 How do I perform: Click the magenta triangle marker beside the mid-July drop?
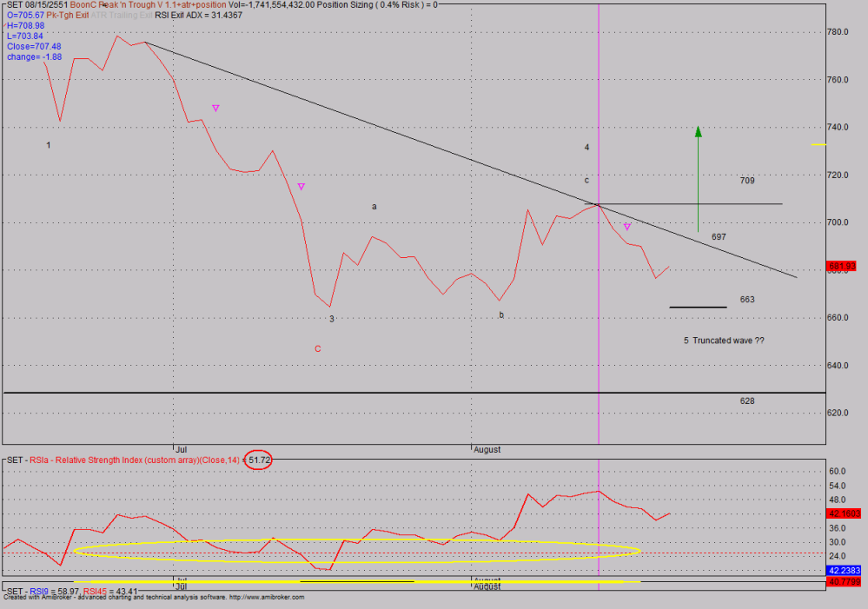pos(301,187)
